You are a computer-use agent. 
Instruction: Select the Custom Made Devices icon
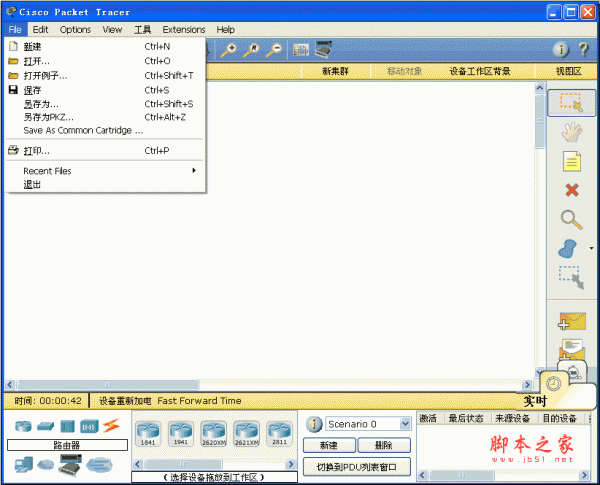coord(70,465)
